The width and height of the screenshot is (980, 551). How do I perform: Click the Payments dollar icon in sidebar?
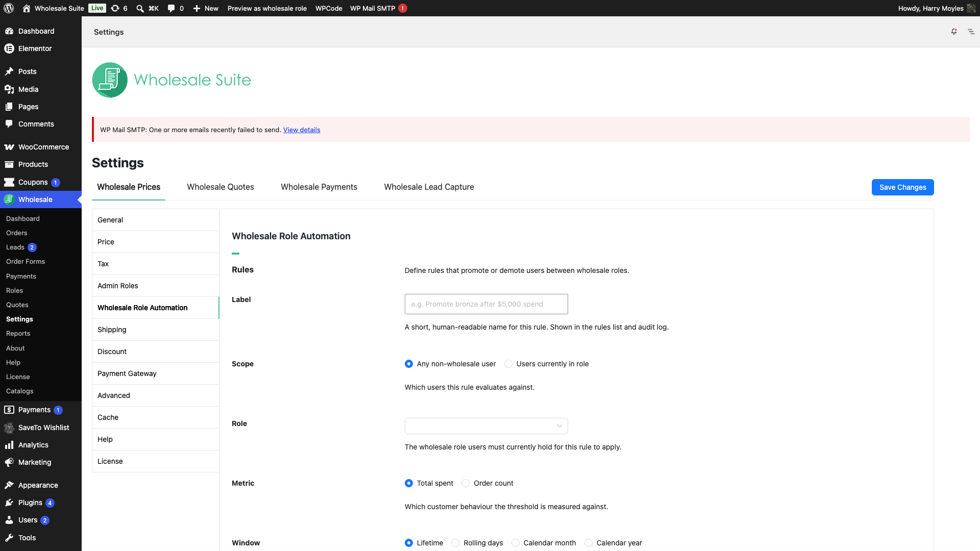pos(9,410)
